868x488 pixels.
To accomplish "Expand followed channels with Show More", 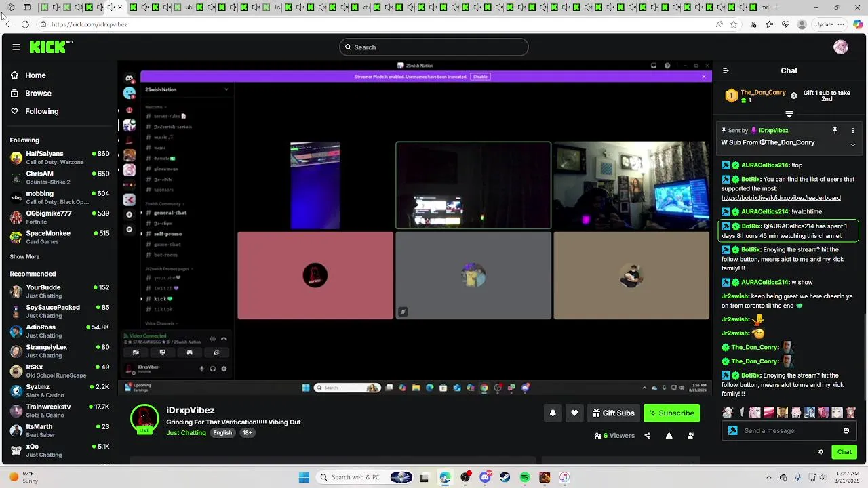I will (24, 257).
